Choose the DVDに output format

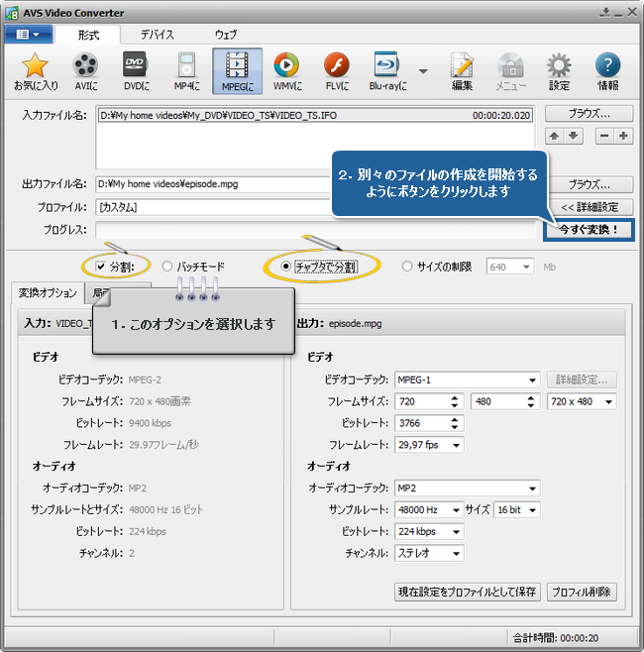[x=136, y=71]
